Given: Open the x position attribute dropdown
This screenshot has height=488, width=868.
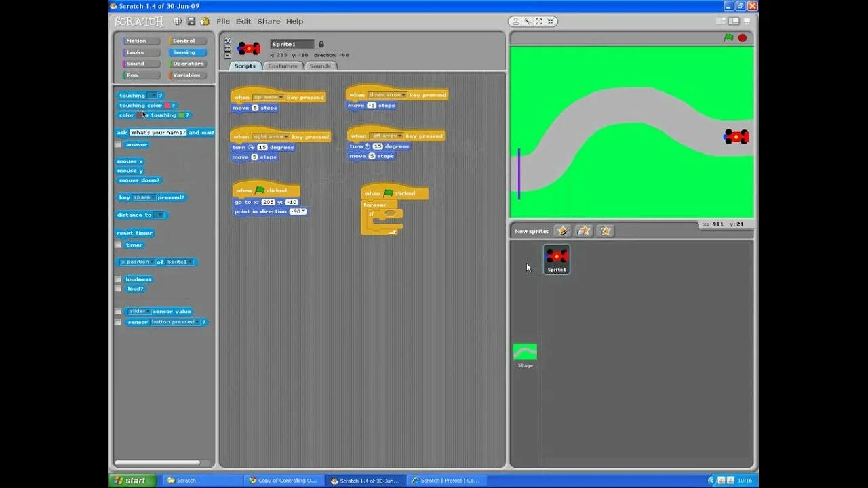Looking at the screenshot, I should (x=137, y=262).
